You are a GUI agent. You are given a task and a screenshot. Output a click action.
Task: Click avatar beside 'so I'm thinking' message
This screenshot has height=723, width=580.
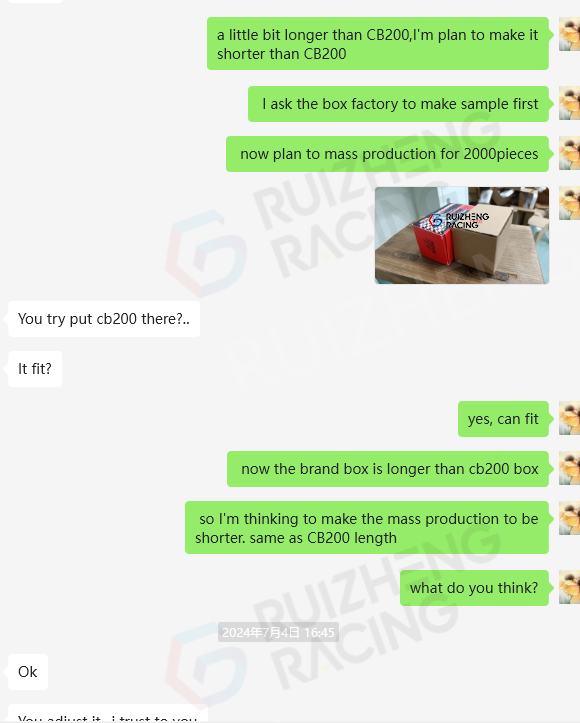pos(569,518)
